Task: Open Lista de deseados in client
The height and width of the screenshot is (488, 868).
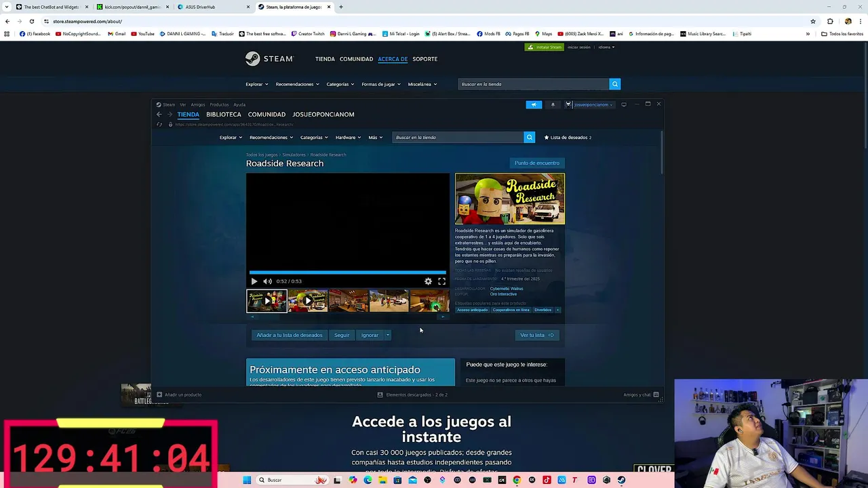Action: pyautogui.click(x=568, y=138)
